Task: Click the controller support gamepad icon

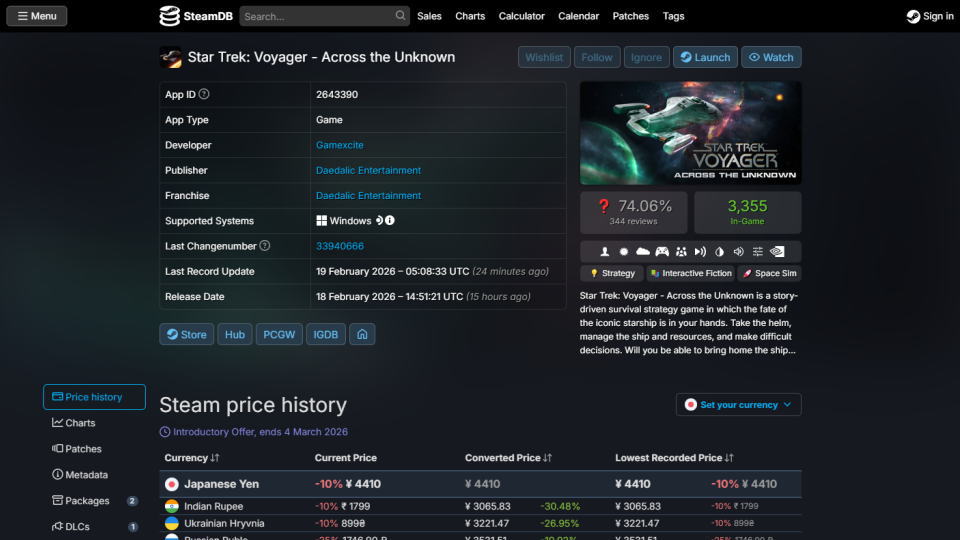Action: pyautogui.click(x=662, y=251)
